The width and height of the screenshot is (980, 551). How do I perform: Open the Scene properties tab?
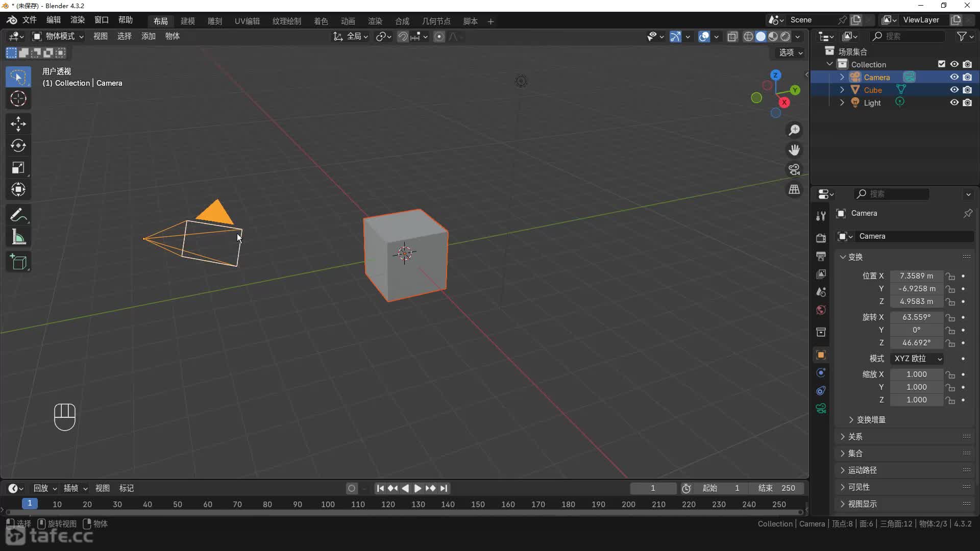[x=821, y=292]
